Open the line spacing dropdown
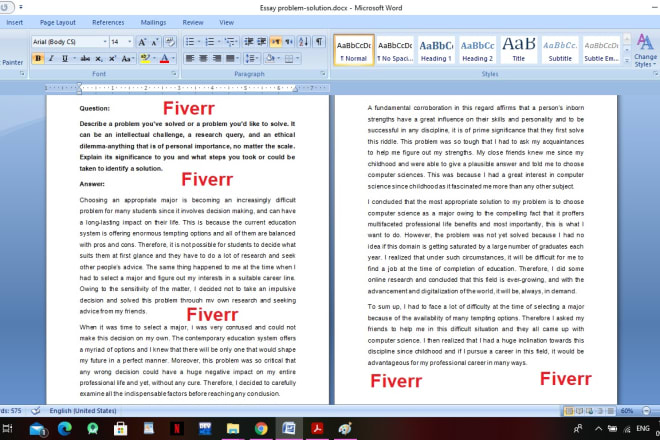Viewport: 660px width, 440px height. coord(252,58)
